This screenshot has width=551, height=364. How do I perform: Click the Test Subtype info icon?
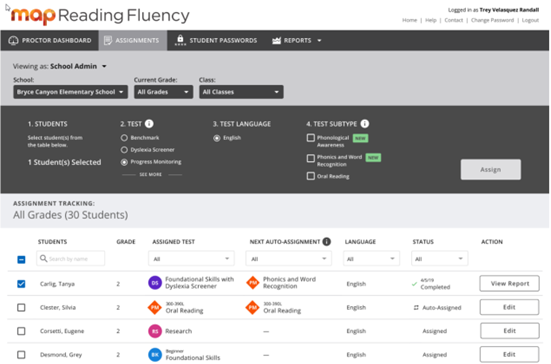pyautogui.click(x=365, y=124)
